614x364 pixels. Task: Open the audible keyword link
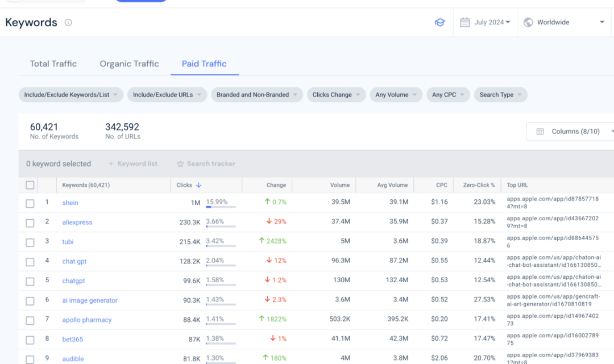pyautogui.click(x=73, y=359)
